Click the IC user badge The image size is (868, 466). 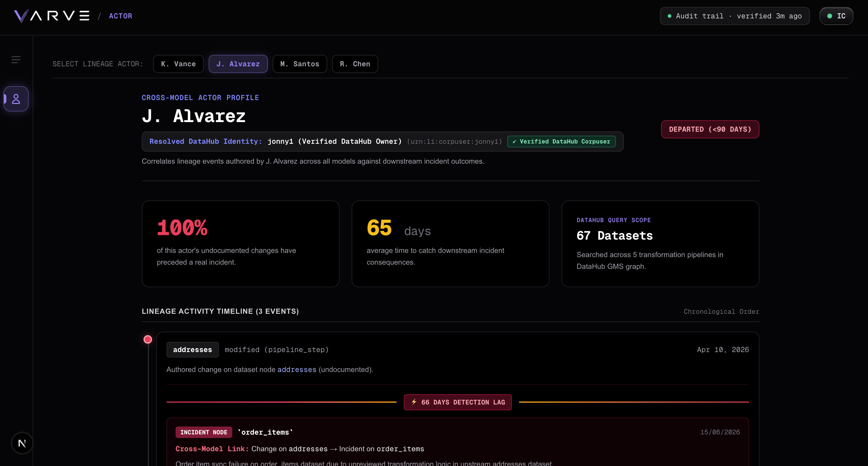click(836, 16)
